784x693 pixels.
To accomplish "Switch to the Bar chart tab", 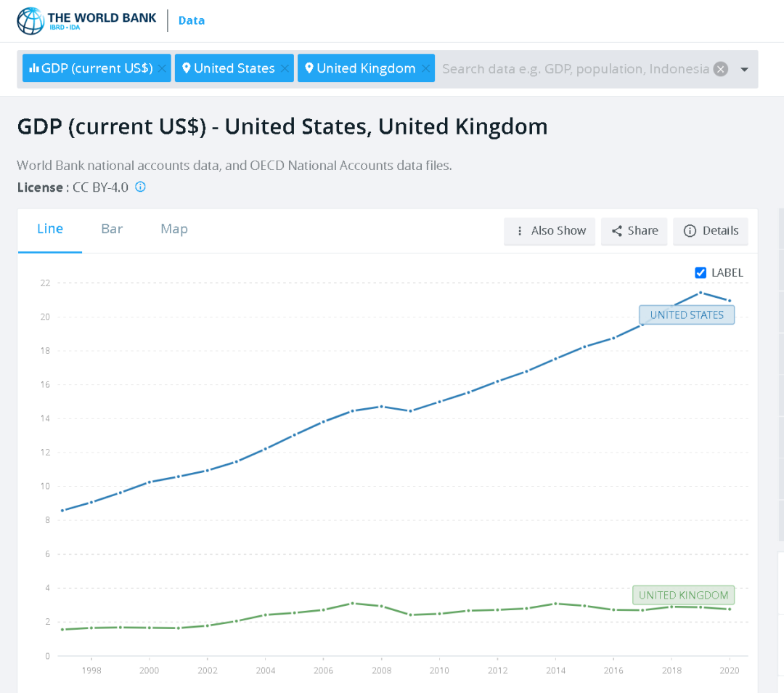I will (112, 229).
